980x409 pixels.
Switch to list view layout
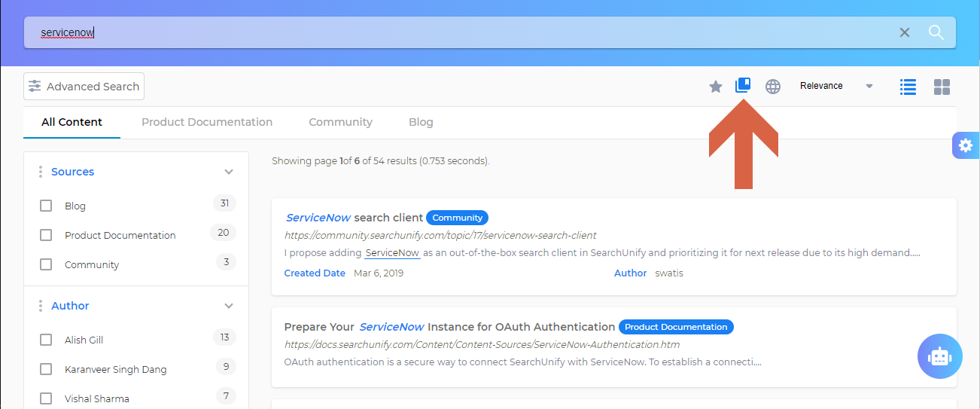[x=908, y=87]
